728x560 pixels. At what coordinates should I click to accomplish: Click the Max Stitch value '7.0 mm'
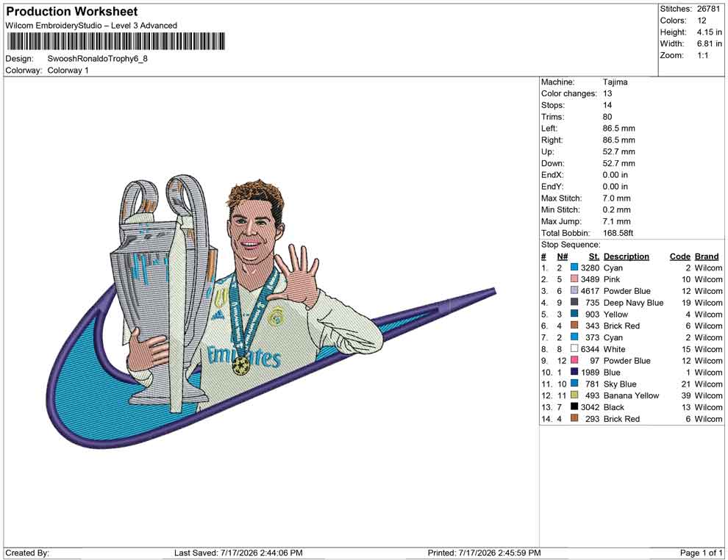(616, 198)
